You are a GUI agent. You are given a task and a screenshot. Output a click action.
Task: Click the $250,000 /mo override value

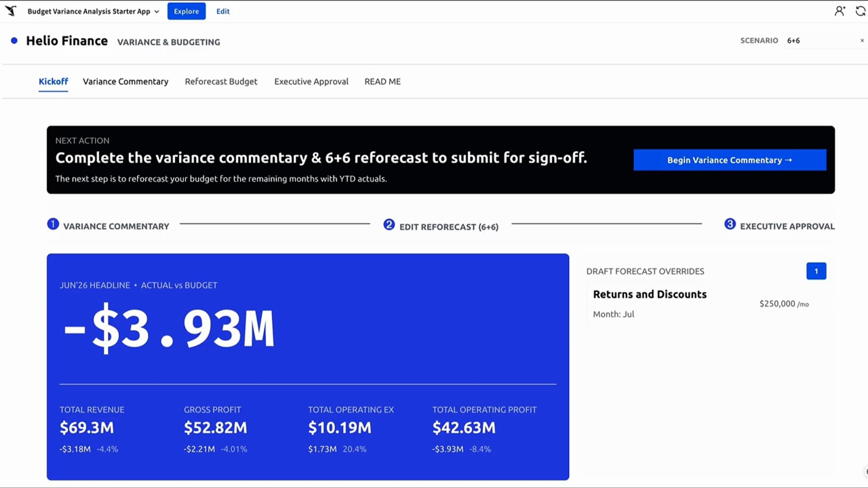[x=784, y=304]
